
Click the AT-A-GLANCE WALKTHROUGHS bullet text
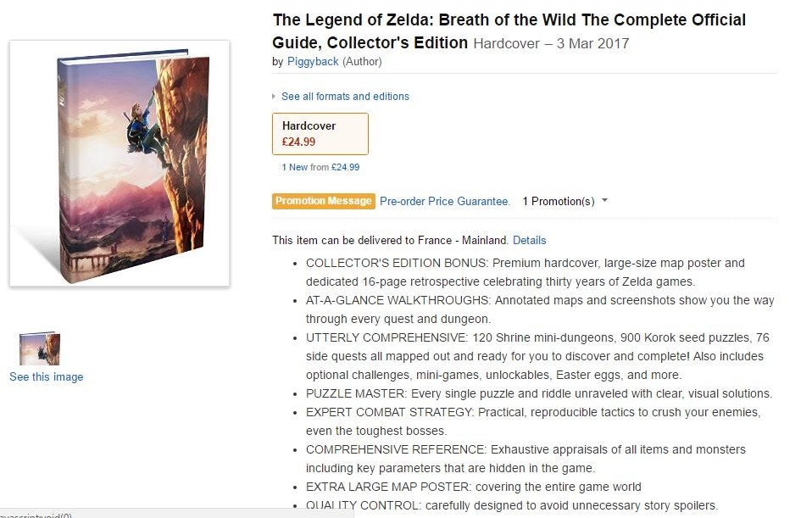[540, 309]
